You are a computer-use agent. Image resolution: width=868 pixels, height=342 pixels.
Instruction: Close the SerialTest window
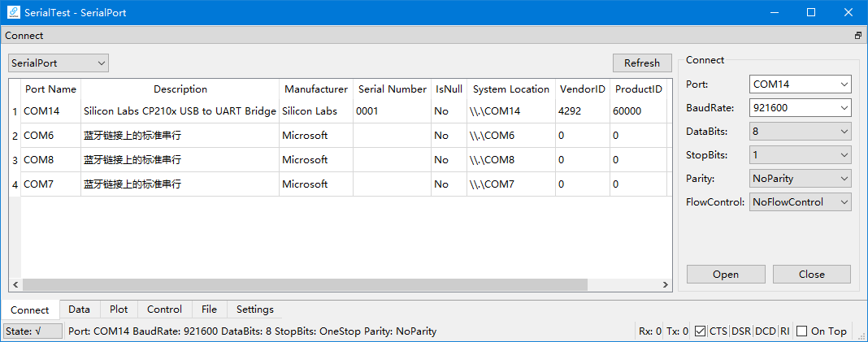848,12
